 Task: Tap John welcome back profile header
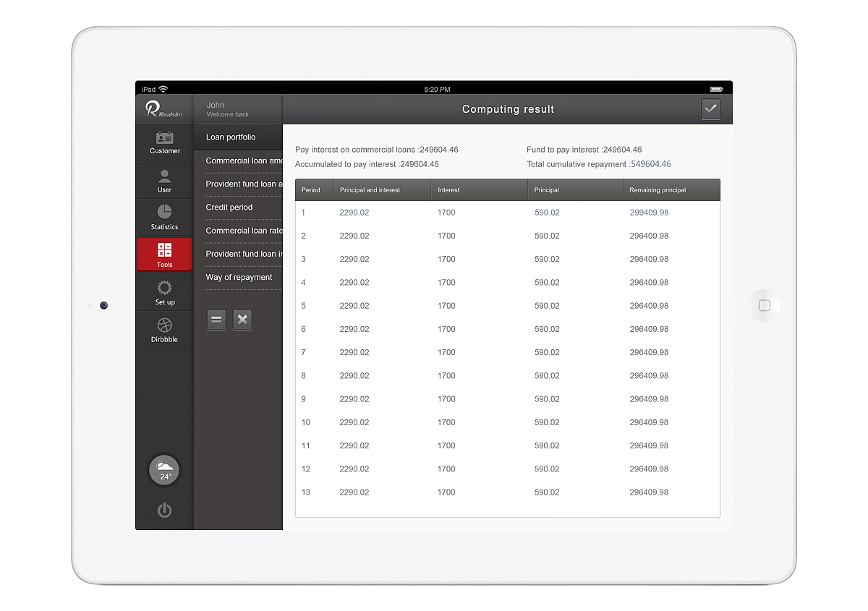238,109
